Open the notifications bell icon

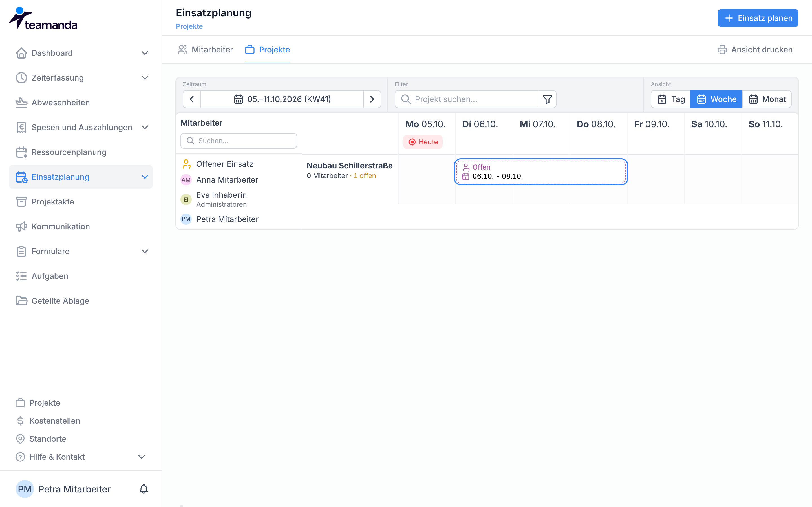tap(144, 489)
